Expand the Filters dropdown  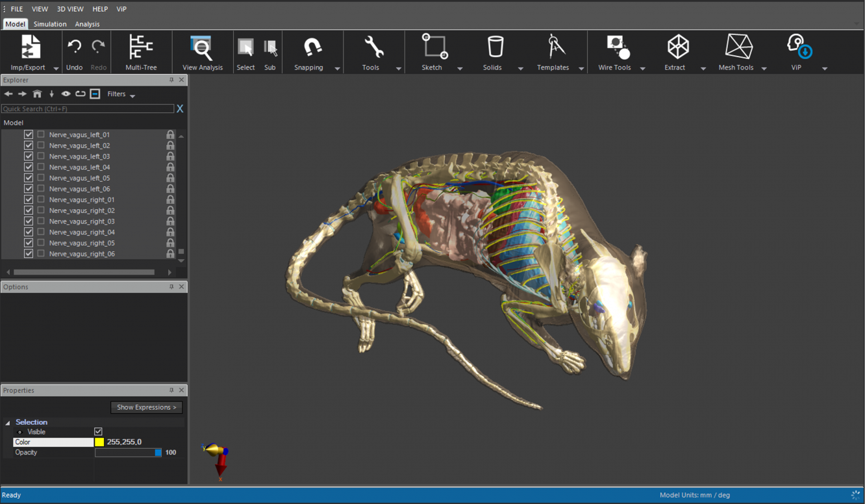point(121,94)
